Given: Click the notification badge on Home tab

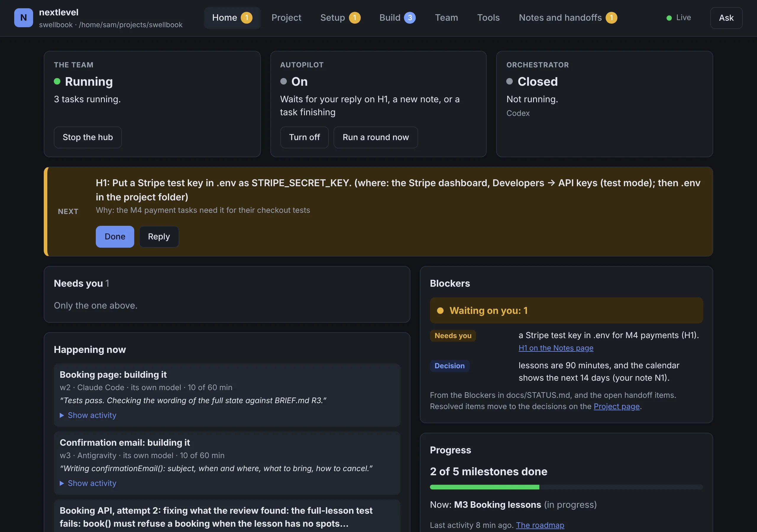Looking at the screenshot, I should pos(246,18).
